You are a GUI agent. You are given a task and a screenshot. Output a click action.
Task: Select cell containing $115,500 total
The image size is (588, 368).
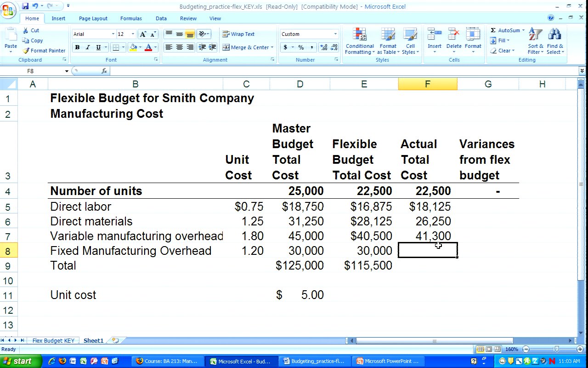click(367, 265)
